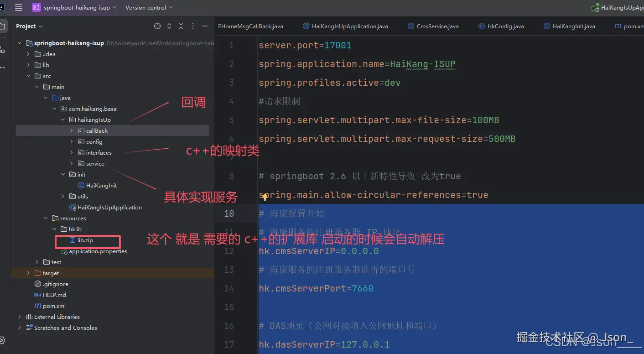Collapse the src folder chevron
This screenshot has width=644, height=354.
(x=28, y=76)
